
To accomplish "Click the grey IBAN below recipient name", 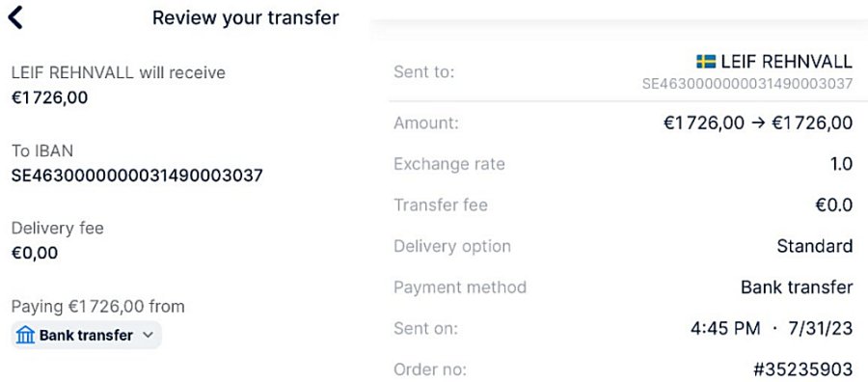I will (x=747, y=84).
